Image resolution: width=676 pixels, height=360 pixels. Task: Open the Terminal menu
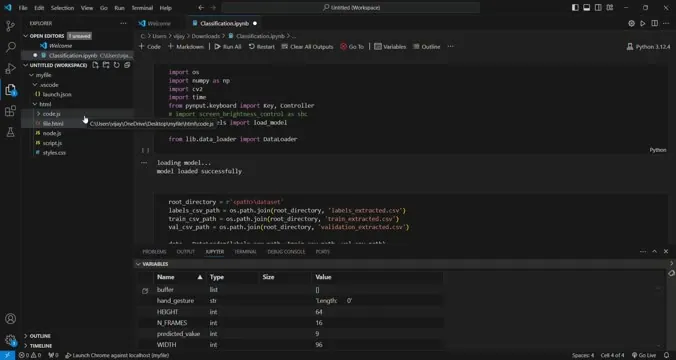[142, 8]
